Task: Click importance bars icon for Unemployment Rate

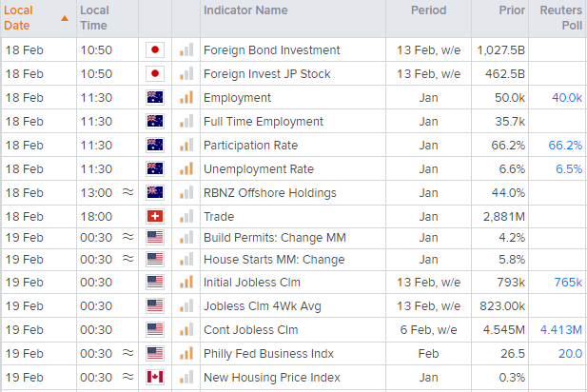Action: click(x=186, y=168)
